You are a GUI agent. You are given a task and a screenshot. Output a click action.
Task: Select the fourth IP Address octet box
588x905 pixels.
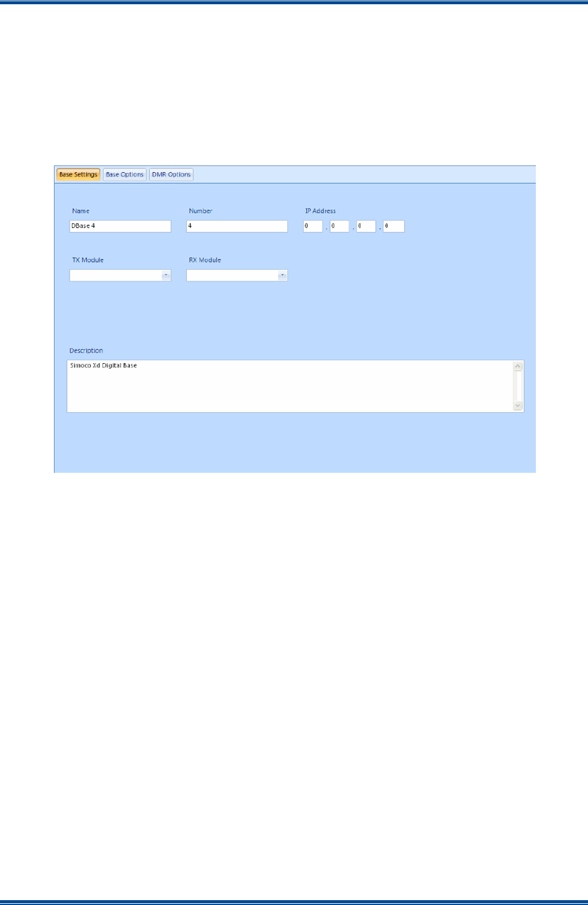pyautogui.click(x=393, y=226)
